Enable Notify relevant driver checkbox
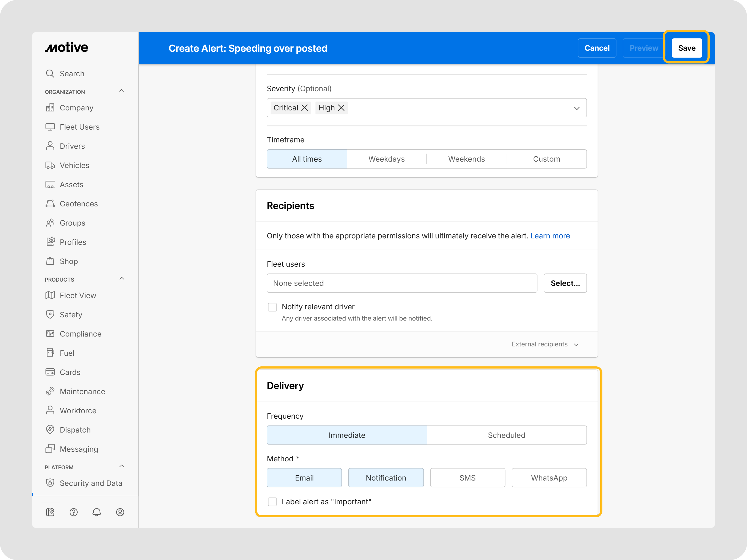This screenshot has height=560, width=747. pyautogui.click(x=272, y=307)
